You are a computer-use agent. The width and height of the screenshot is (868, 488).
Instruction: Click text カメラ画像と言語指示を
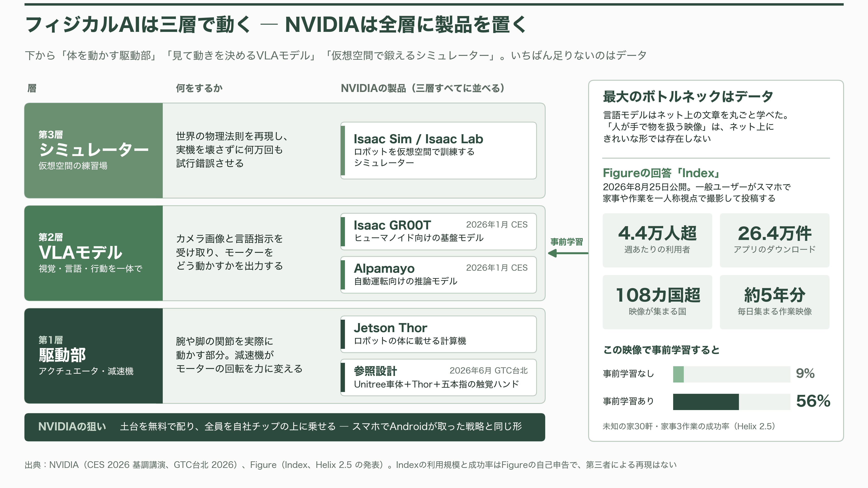(x=229, y=239)
